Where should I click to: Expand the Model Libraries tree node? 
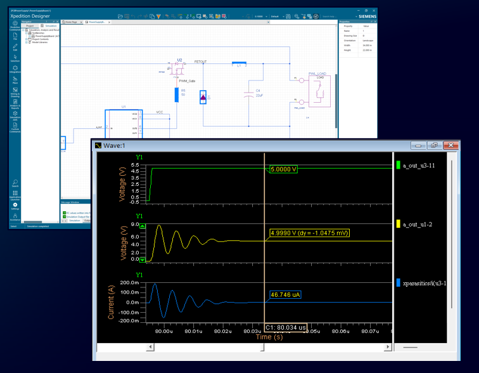[x=26, y=42]
